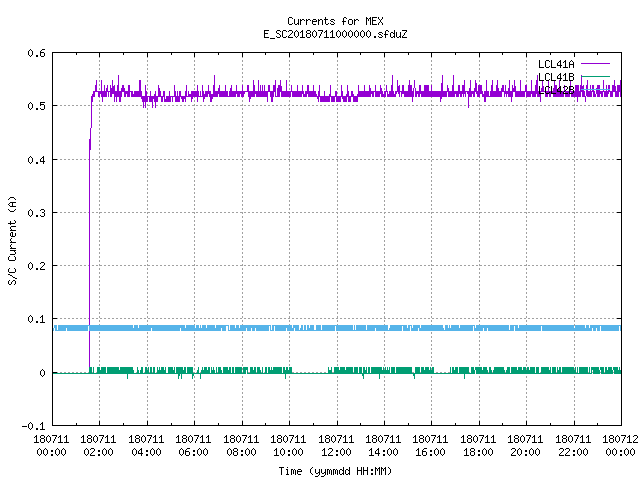Click the -0.1 y-axis tick label
Viewport: 640px width, 480px height.
coord(33,426)
